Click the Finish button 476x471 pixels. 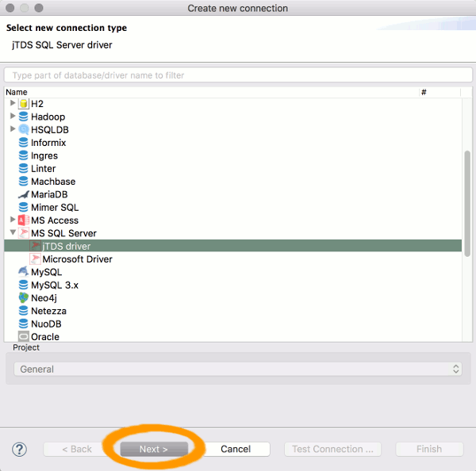click(429, 449)
